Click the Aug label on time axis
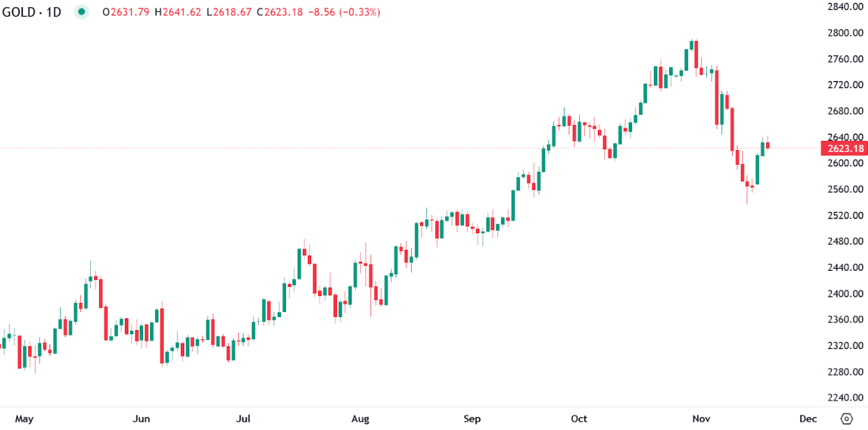 360,419
